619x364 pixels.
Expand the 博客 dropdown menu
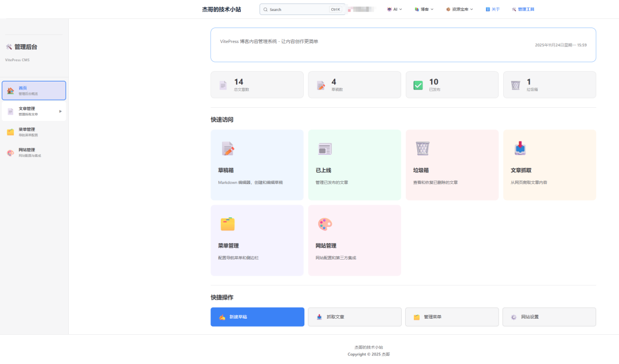(x=424, y=9)
